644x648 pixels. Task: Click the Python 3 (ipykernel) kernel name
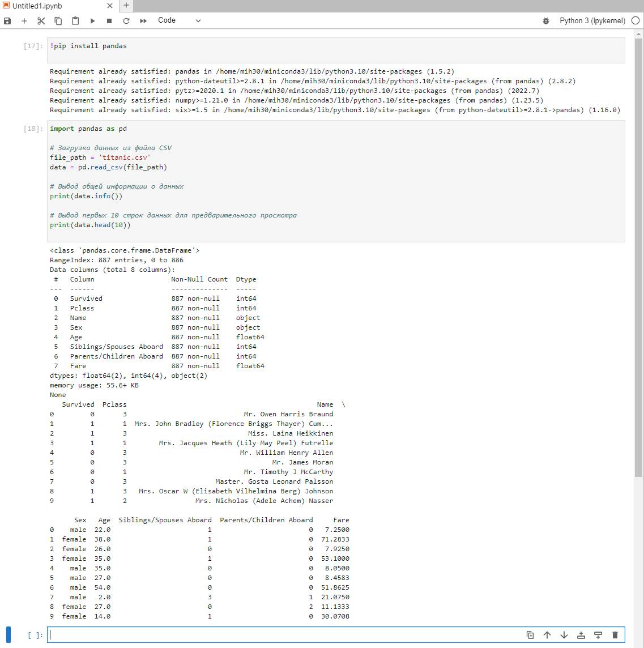(x=592, y=20)
